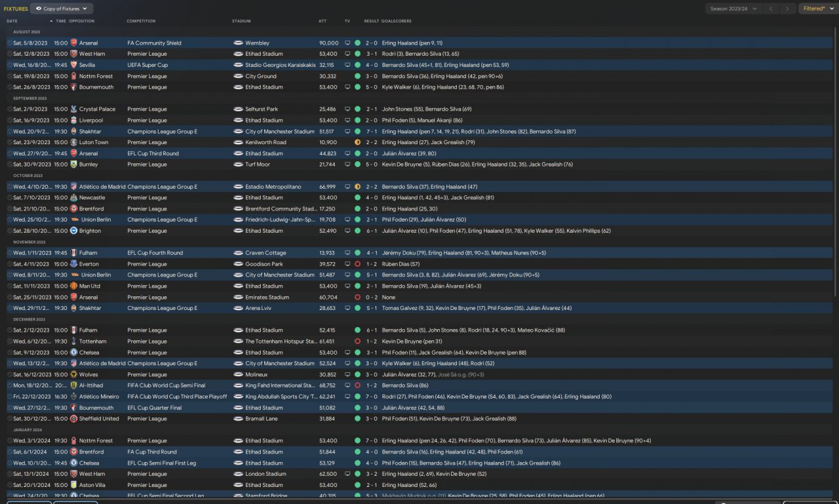Click the 7 - 0 result against Atlético Mineiro
Image resolution: width=839 pixels, height=504 pixels.
(372, 397)
